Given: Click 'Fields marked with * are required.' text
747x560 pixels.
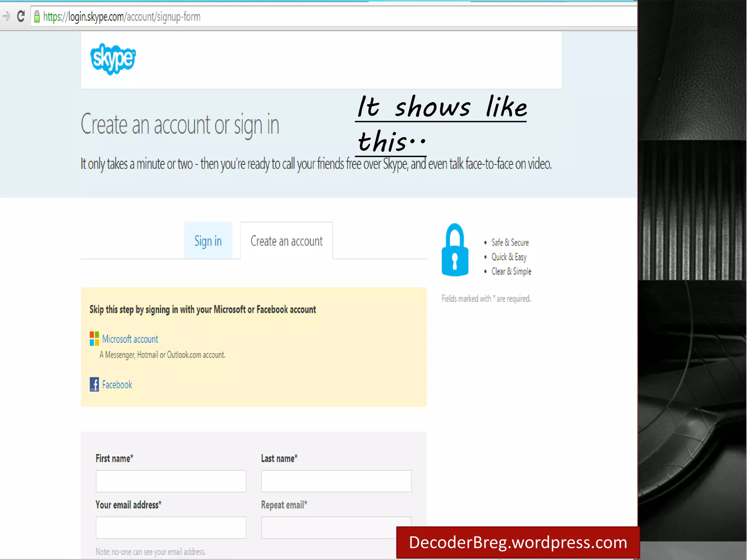Looking at the screenshot, I should pyautogui.click(x=486, y=299).
